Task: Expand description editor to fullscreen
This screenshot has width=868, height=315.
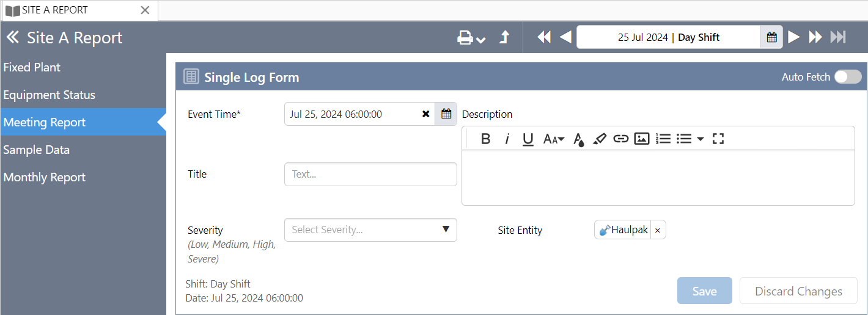Action: [718, 139]
